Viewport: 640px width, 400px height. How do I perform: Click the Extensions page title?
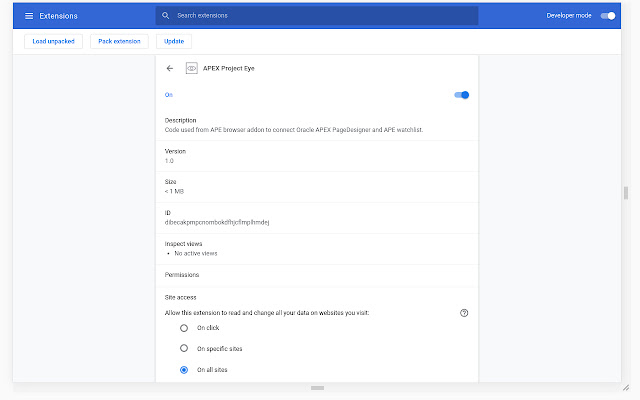coord(58,16)
